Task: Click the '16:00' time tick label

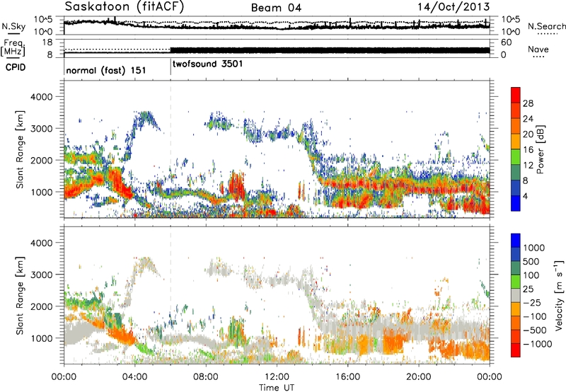Action: pyautogui.click(x=347, y=377)
